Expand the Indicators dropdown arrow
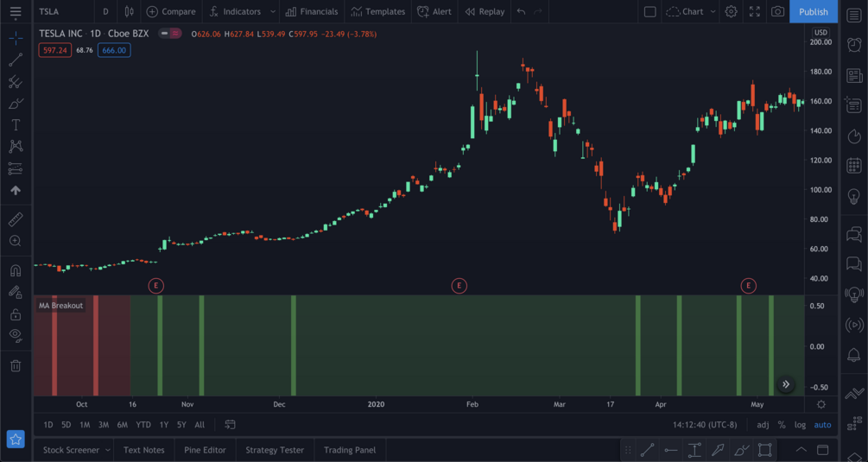868x462 pixels. [272, 11]
